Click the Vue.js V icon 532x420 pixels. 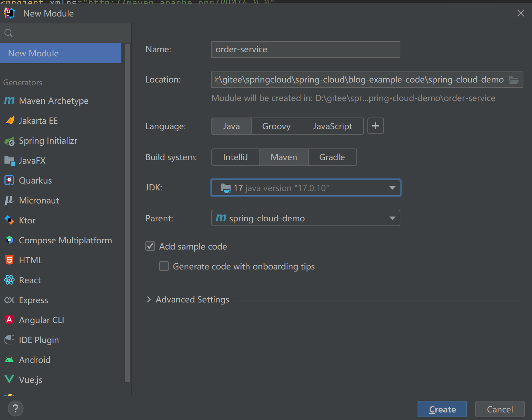point(9,379)
